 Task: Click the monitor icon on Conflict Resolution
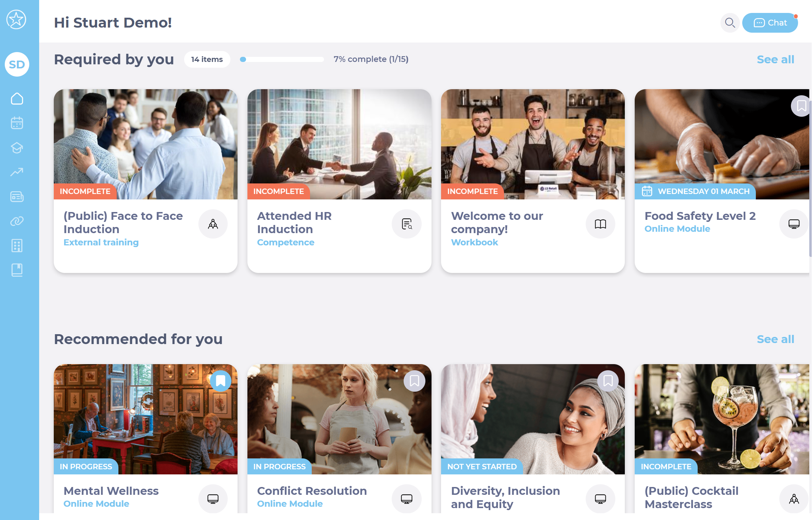click(x=407, y=499)
